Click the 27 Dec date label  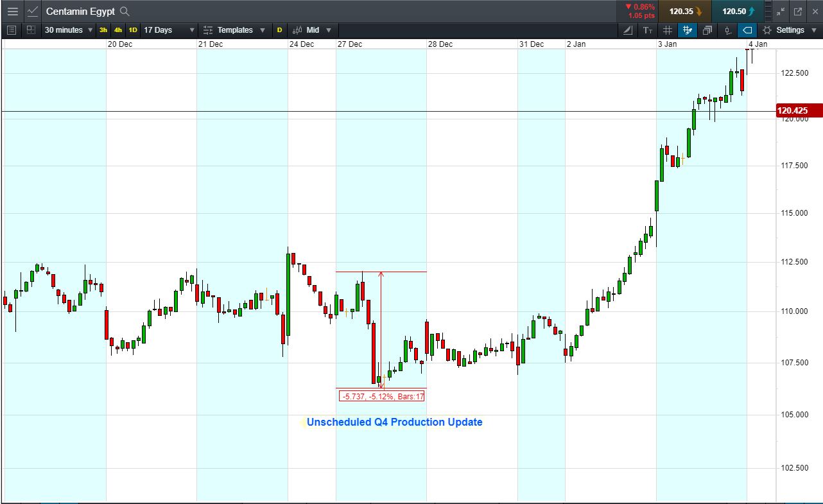(x=350, y=44)
